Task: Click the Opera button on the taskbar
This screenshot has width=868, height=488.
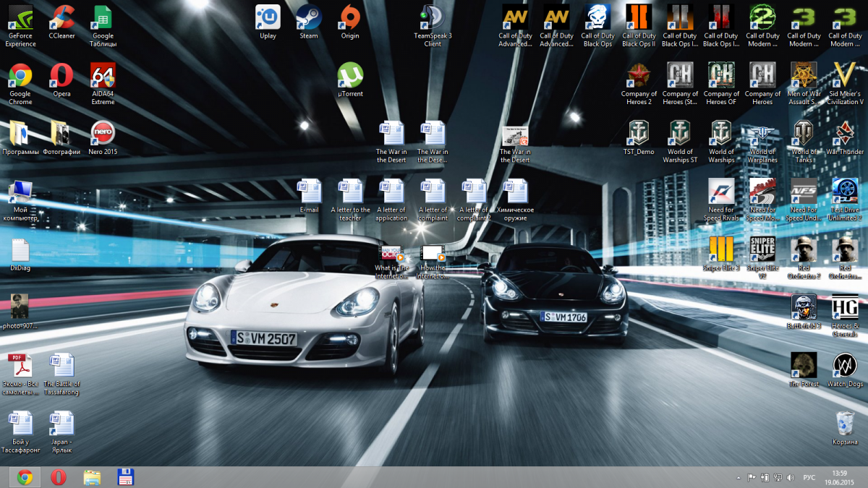Action: [x=59, y=477]
